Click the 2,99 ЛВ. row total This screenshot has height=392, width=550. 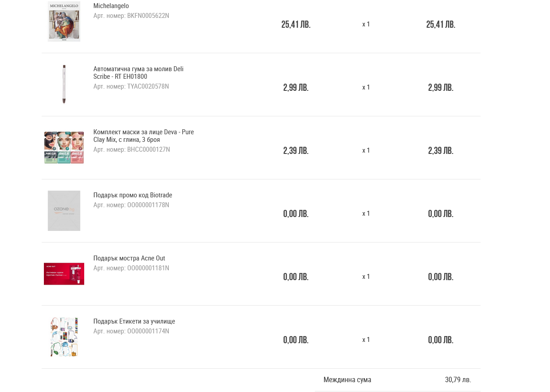[441, 87]
